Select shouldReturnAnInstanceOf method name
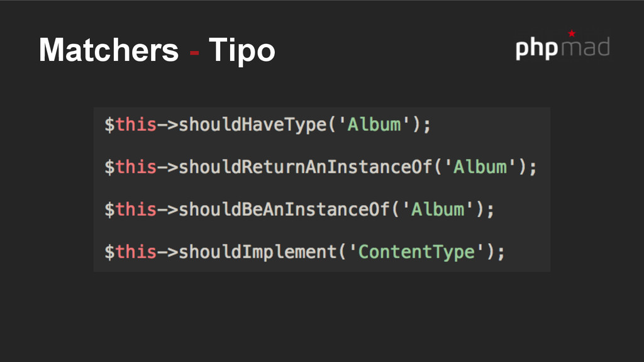Screen dimensions: 644x362 point(306,167)
